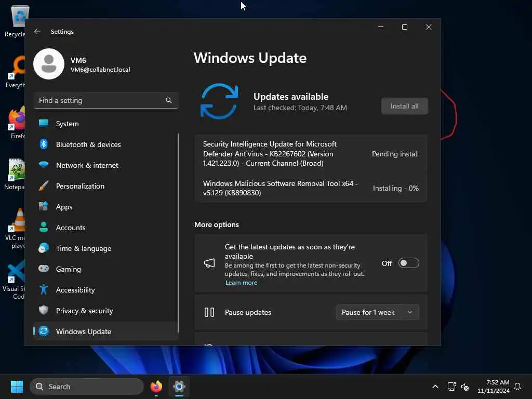
Task: Follow the Learn more link
Action: pyautogui.click(x=241, y=283)
